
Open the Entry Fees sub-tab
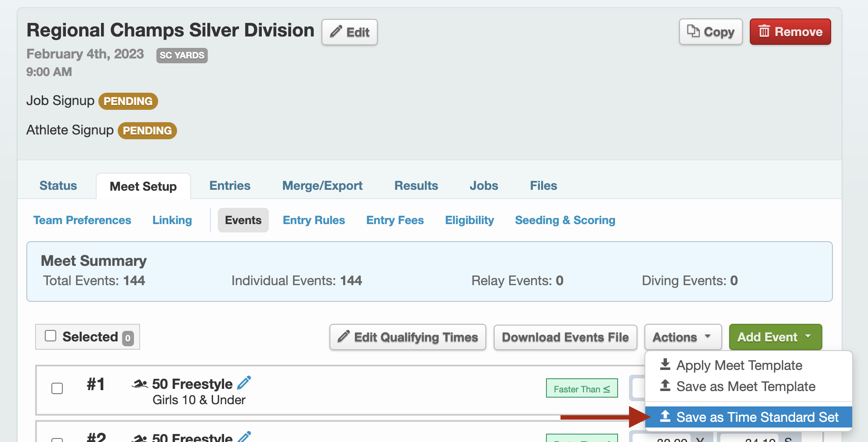[x=395, y=220]
